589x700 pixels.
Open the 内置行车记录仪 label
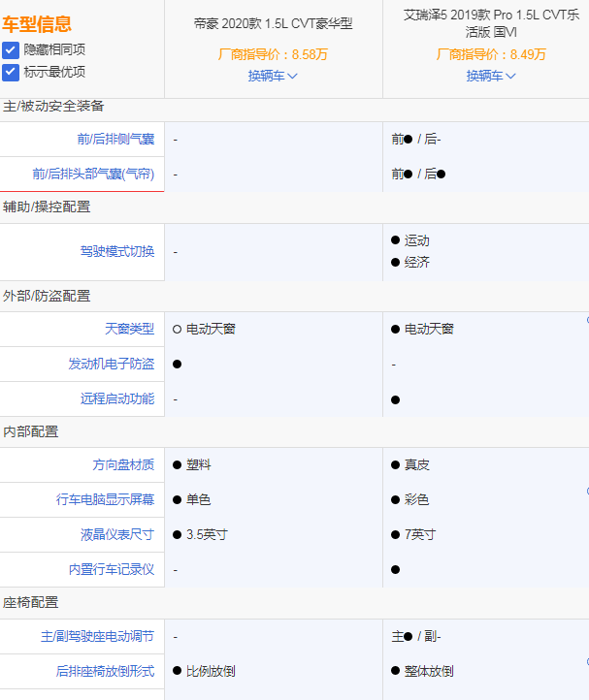click(x=111, y=570)
